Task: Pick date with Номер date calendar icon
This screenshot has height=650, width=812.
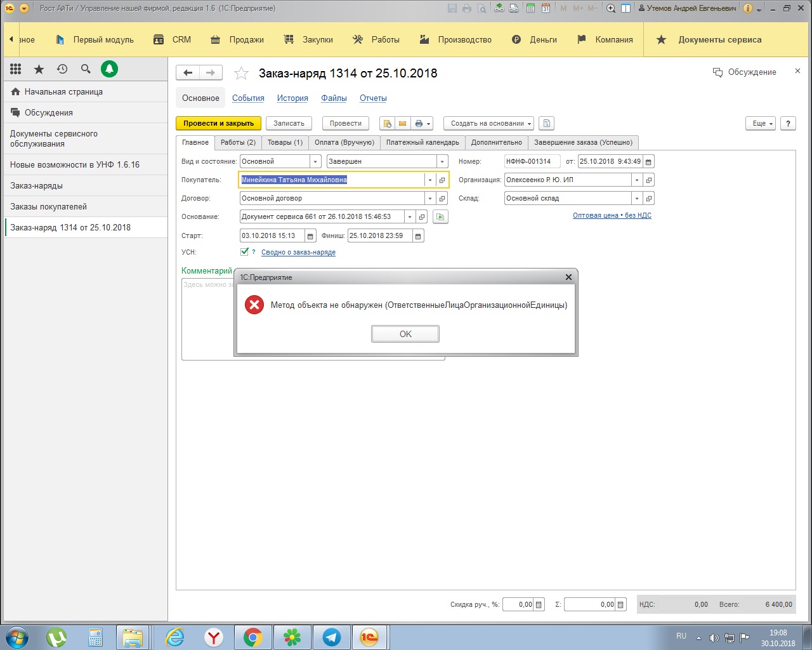Action: (x=648, y=162)
